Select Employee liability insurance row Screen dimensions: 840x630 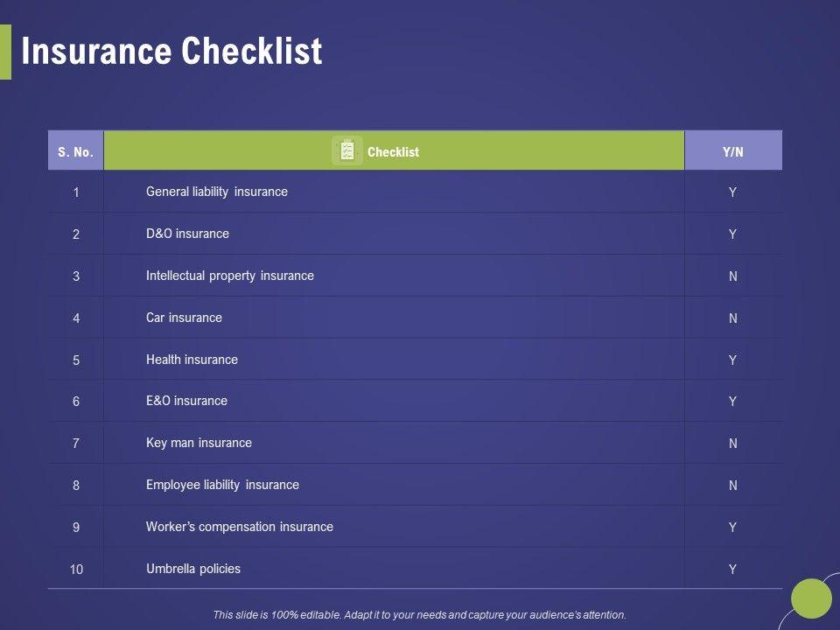(x=222, y=485)
